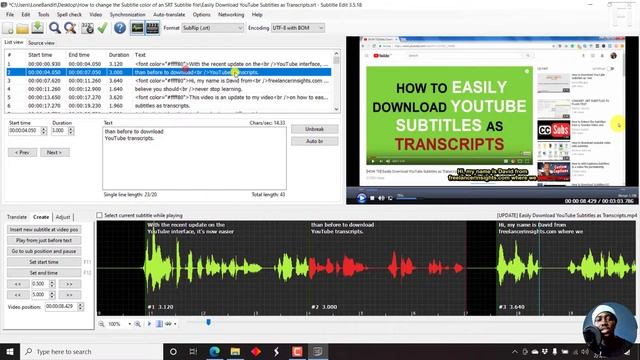Open the File menu
Image resolution: width=640 pixels, height=360 pixels.
click(10, 14)
